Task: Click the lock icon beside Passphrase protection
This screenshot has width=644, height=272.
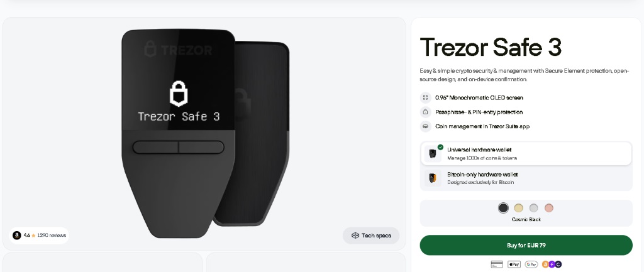Action: pos(426,112)
